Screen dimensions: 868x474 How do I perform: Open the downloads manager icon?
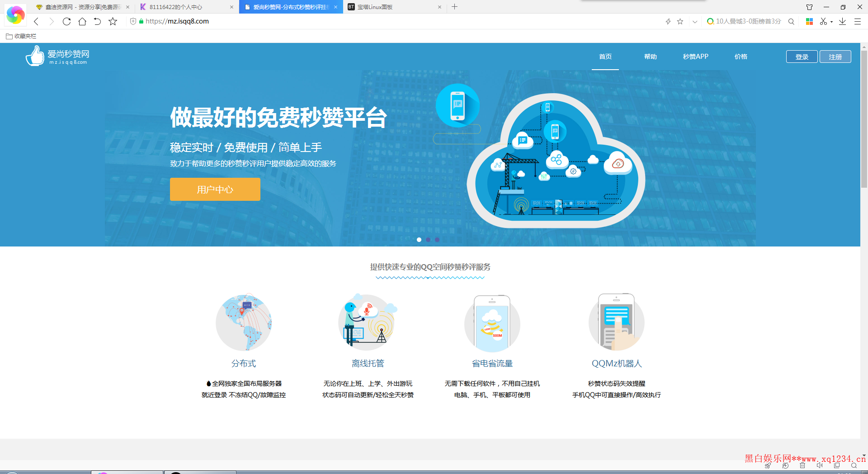coord(843,21)
